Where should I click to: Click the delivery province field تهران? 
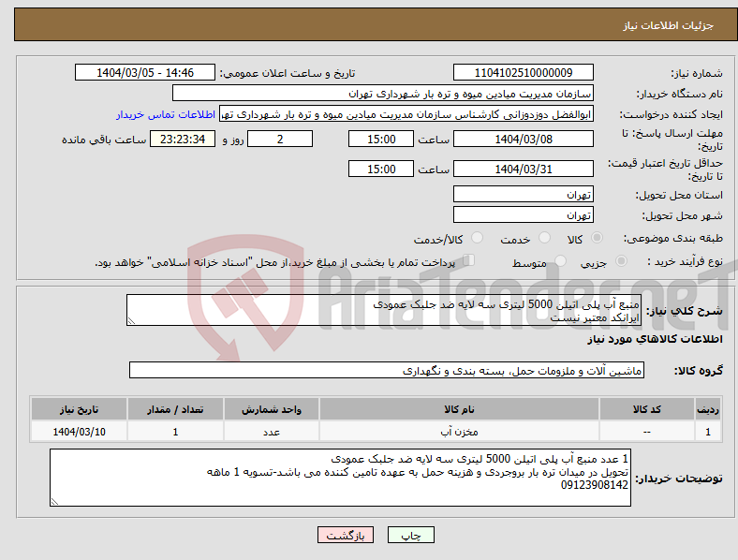click(523, 194)
